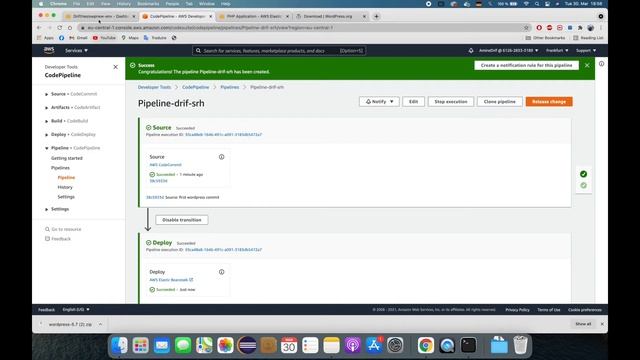Image resolution: width=640 pixels, height=360 pixels.
Task: Click Disable transition button
Action: (182, 220)
